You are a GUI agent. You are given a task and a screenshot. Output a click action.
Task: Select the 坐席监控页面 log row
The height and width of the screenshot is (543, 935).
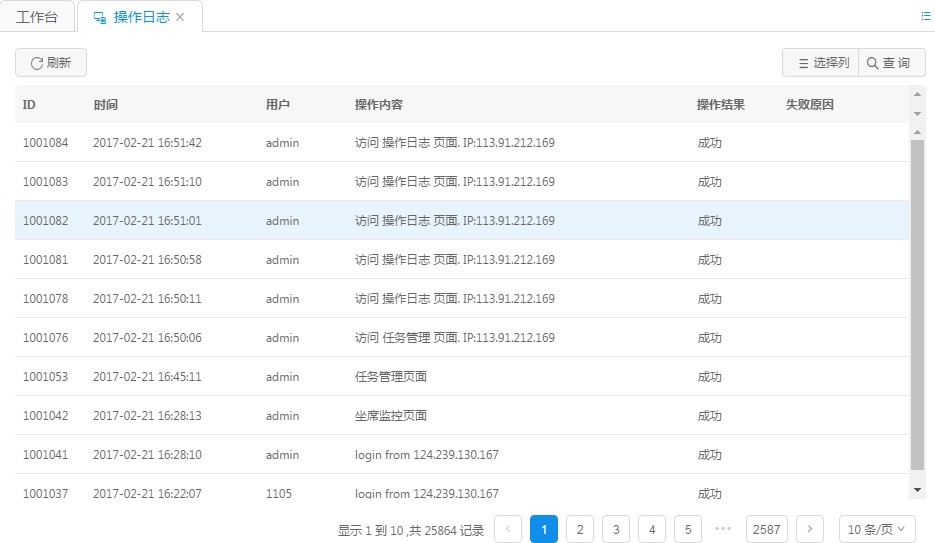pos(460,416)
